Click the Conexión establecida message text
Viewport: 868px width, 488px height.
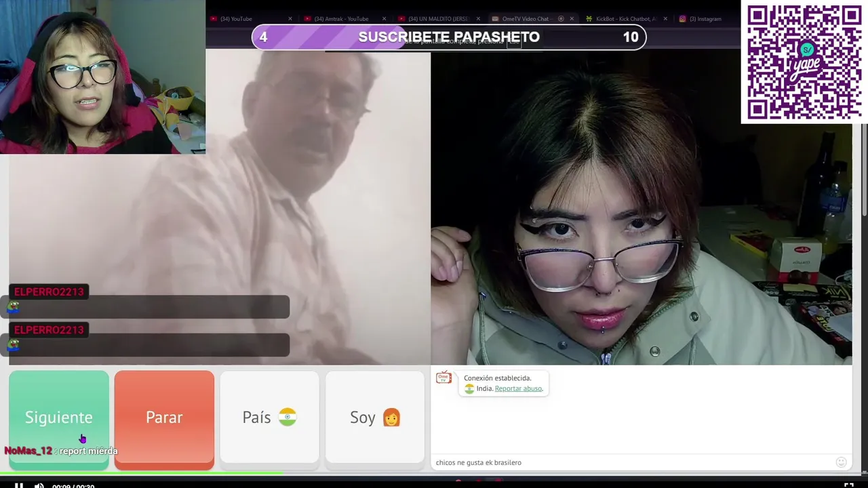[x=498, y=378]
